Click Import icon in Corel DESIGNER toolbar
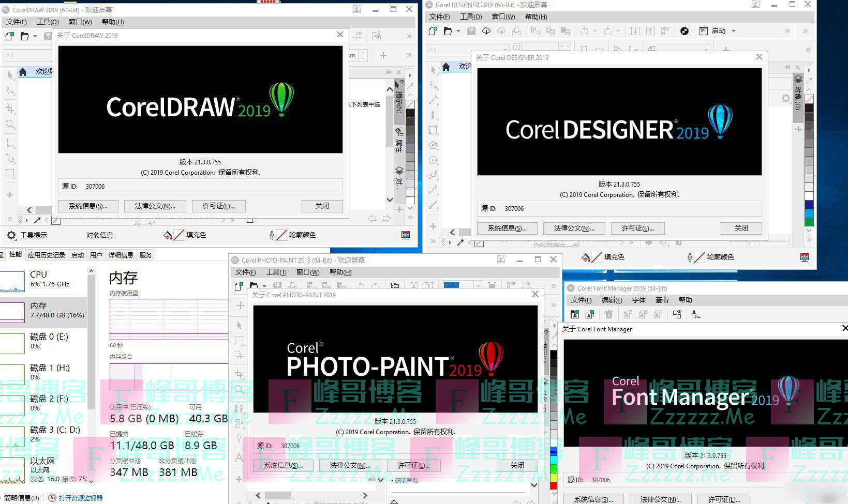Screen dimensions: 848x504 pyautogui.click(x=635, y=31)
